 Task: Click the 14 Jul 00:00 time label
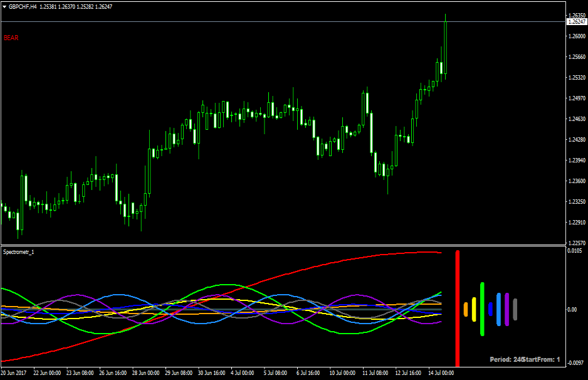click(441, 372)
